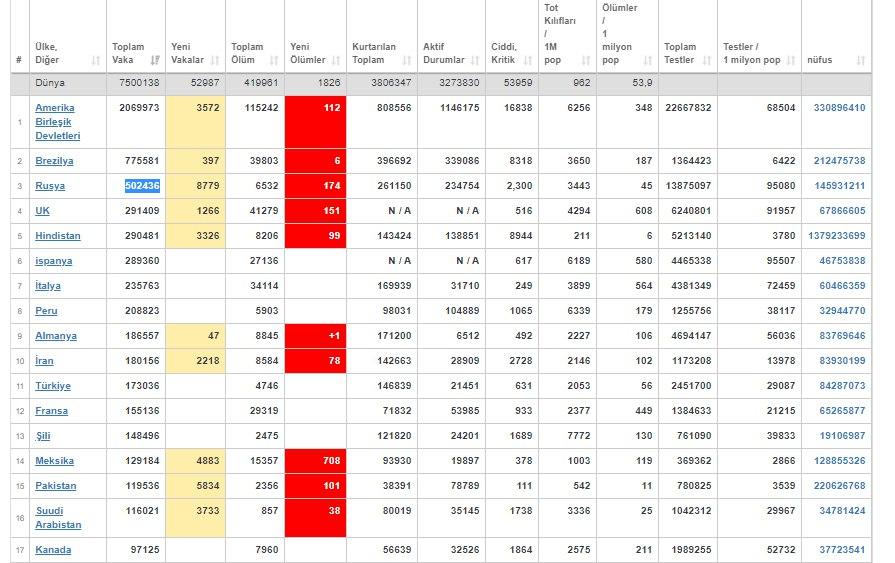
Task: Sort by nüfus column sort arrows
Action: tap(861, 60)
